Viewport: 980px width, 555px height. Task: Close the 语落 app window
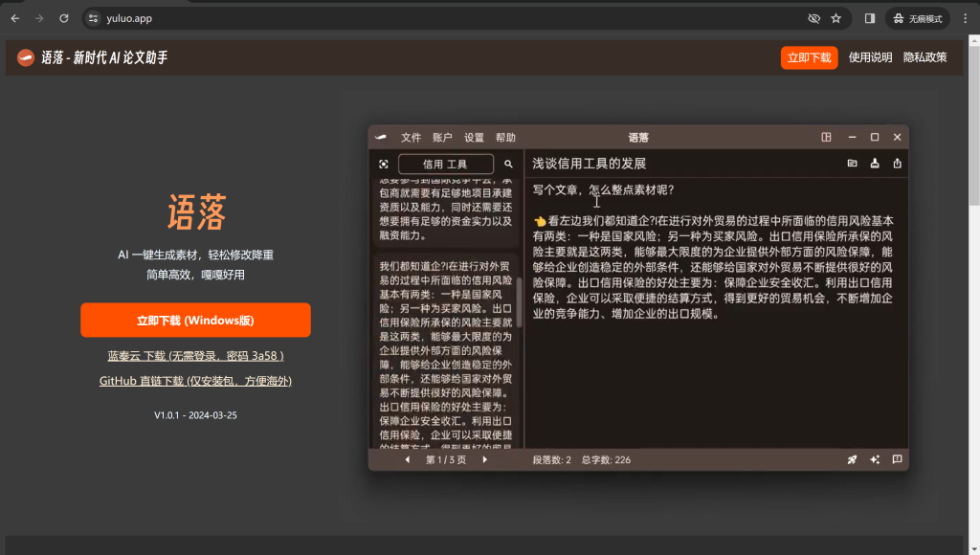pyautogui.click(x=898, y=137)
